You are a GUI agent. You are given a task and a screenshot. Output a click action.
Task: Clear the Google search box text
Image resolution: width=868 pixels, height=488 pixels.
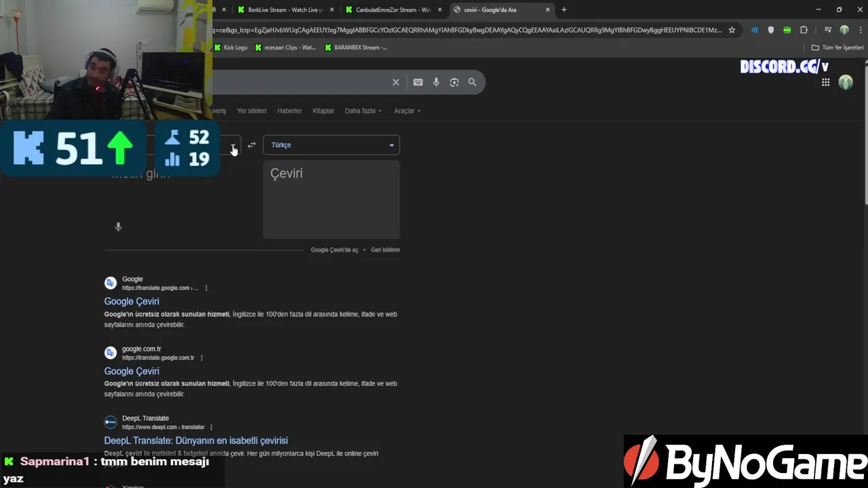click(396, 82)
